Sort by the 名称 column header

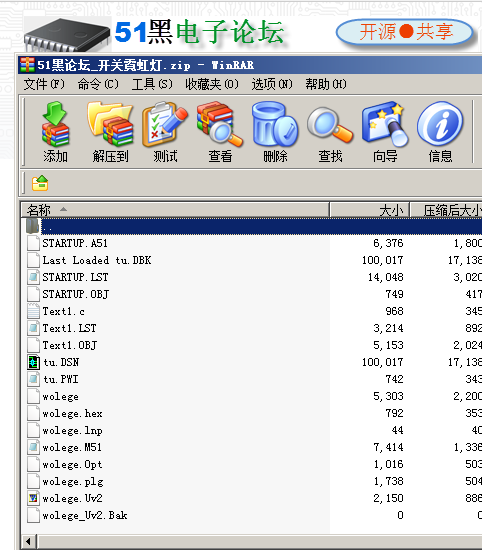(175, 210)
